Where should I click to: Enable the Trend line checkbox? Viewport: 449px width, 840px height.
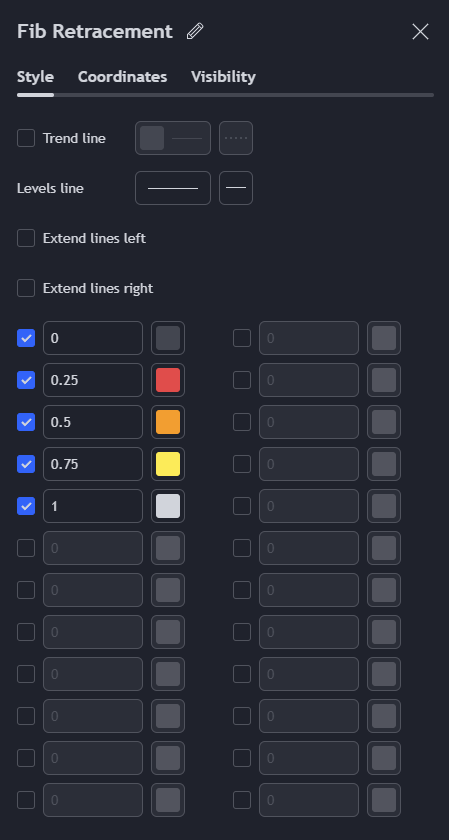[26, 138]
